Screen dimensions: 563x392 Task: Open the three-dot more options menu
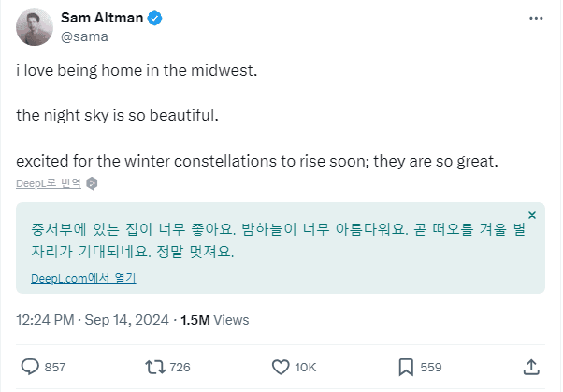[534, 20]
